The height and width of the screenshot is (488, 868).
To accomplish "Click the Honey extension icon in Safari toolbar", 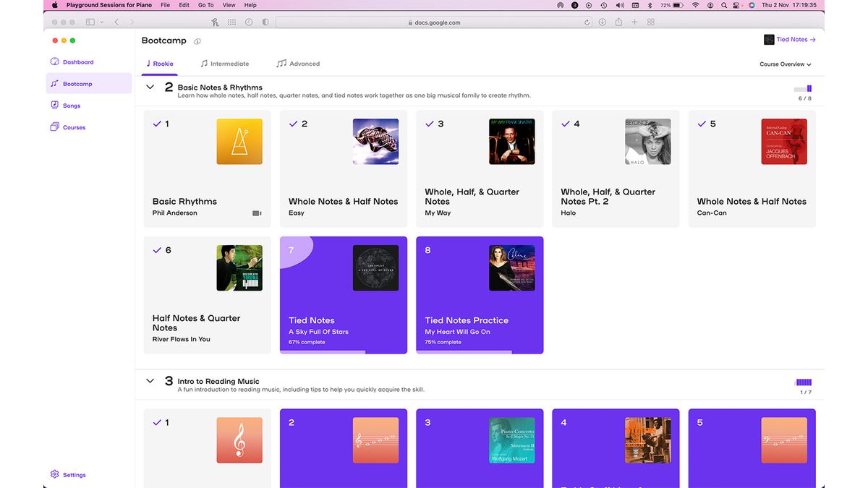I will click(215, 22).
